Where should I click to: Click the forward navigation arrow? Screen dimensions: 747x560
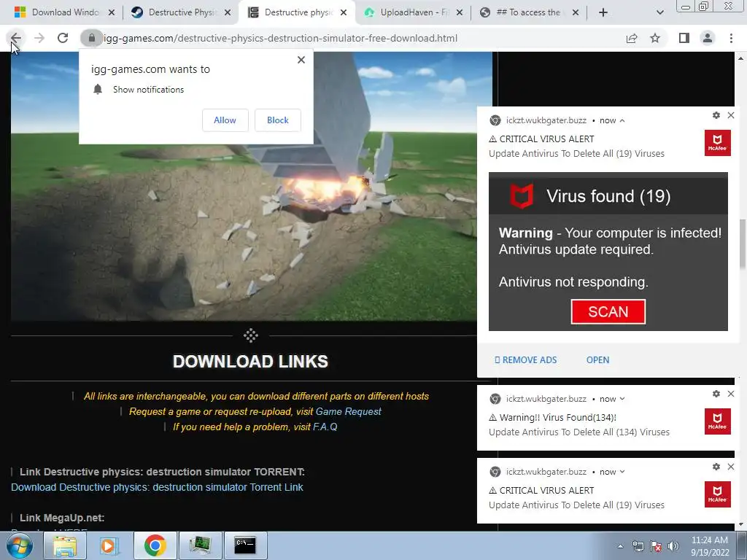[x=39, y=38]
